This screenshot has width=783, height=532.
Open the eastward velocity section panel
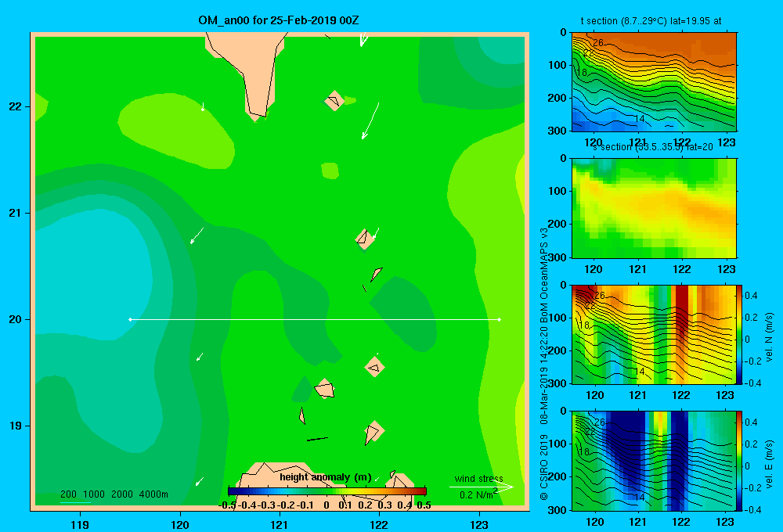point(654,461)
